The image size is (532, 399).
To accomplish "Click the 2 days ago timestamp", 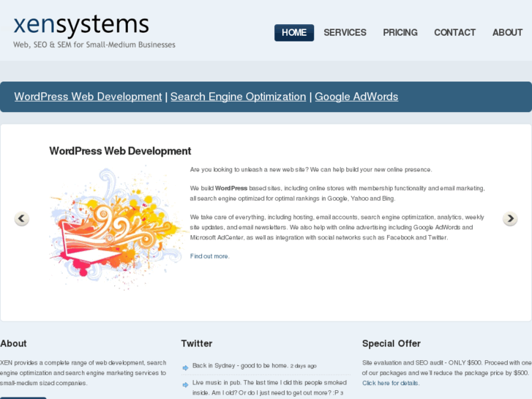I will click(x=304, y=366).
